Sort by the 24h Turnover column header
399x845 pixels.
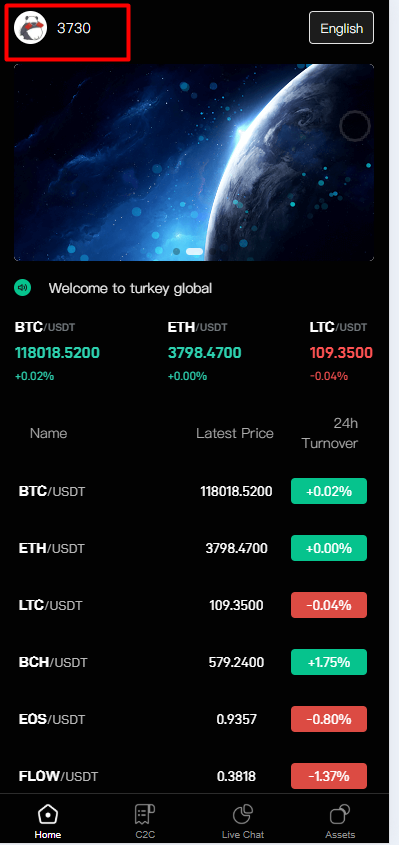pyautogui.click(x=330, y=433)
